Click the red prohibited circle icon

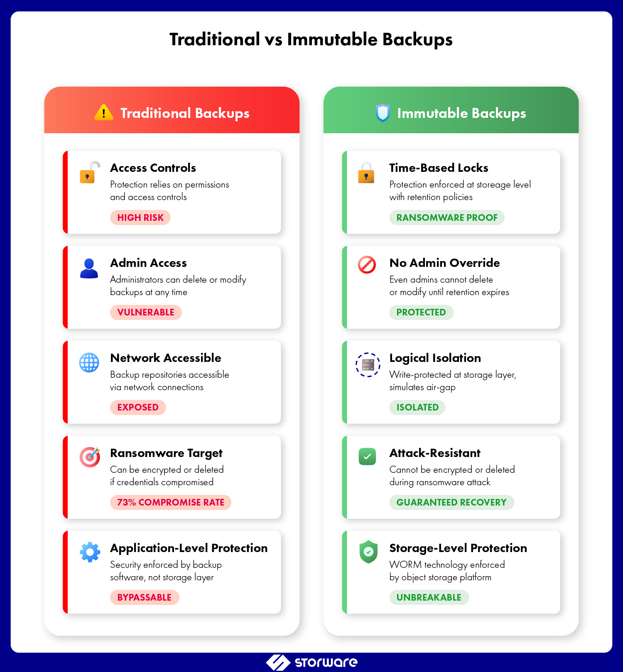[367, 265]
